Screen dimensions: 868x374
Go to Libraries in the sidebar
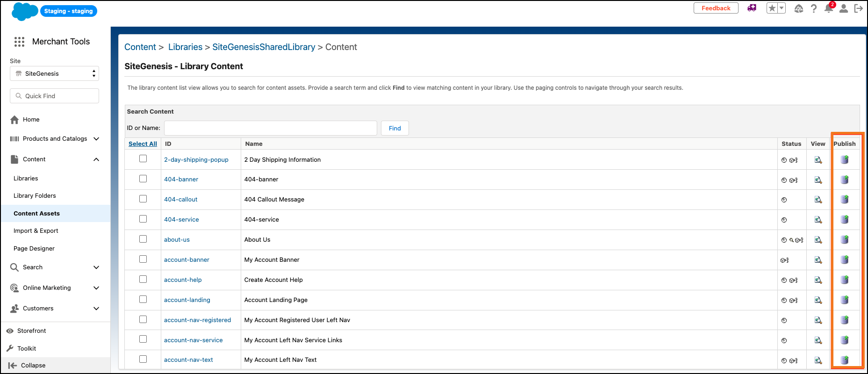coord(26,179)
